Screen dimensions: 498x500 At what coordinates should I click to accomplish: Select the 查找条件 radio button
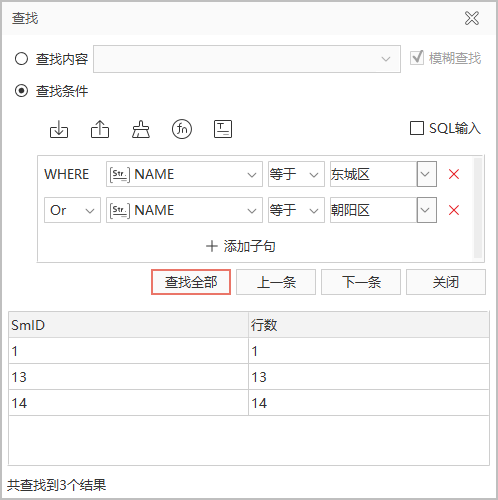pos(21,91)
